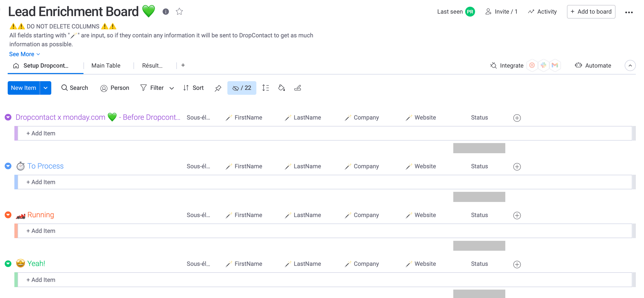Image resolution: width=644 pixels, height=298 pixels.
Task: Click the Yeah! group title
Action: coord(36,264)
